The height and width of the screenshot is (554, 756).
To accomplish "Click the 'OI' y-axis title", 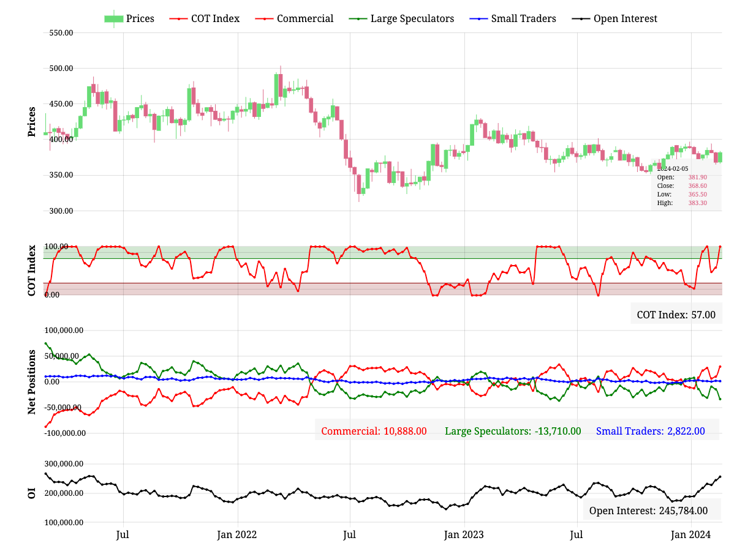I will point(32,492).
